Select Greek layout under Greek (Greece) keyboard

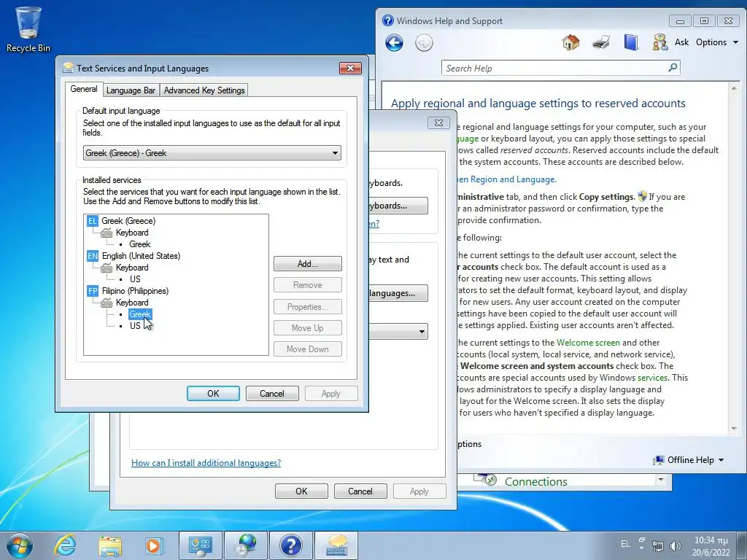pos(139,244)
